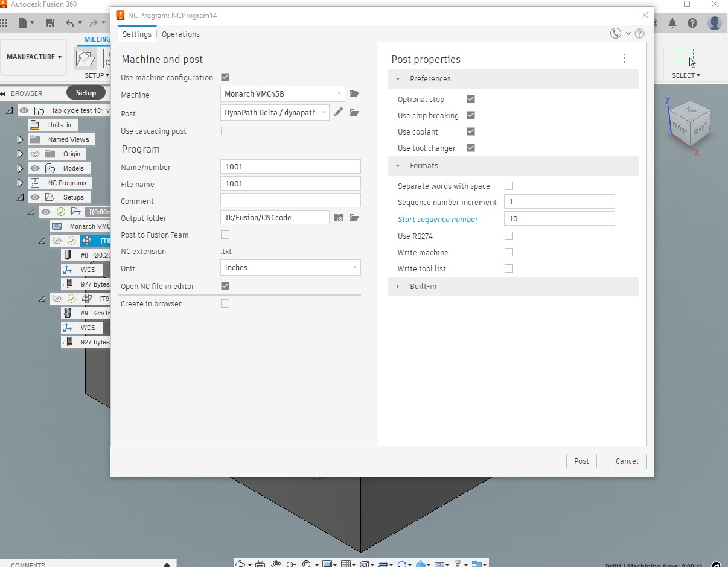Click the pencil icon to edit the post
Viewport: 728px width, 567px height.
338,112
